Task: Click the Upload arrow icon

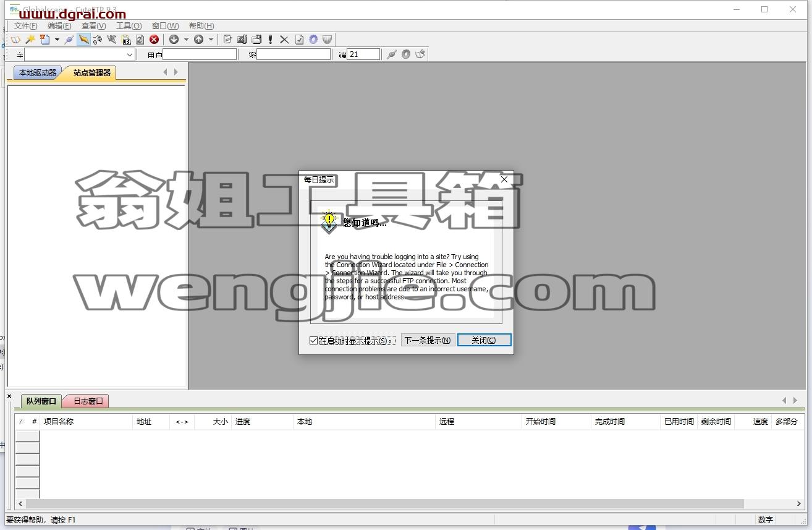Action: (198, 40)
